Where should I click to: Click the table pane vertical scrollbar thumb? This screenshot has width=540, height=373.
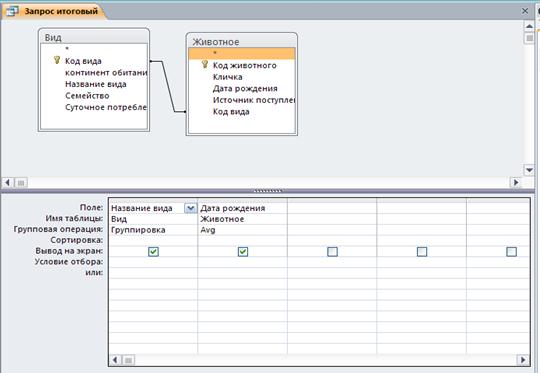(x=530, y=38)
